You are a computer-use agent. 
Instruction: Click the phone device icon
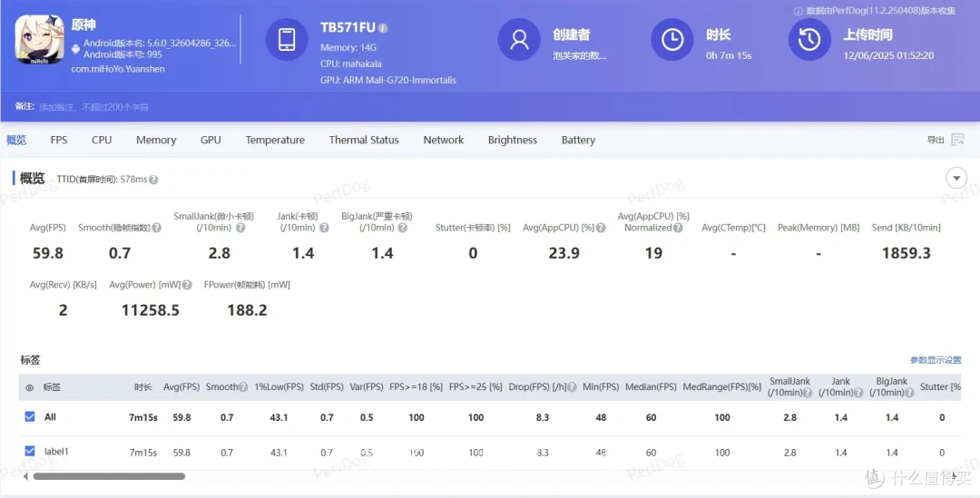tap(287, 39)
